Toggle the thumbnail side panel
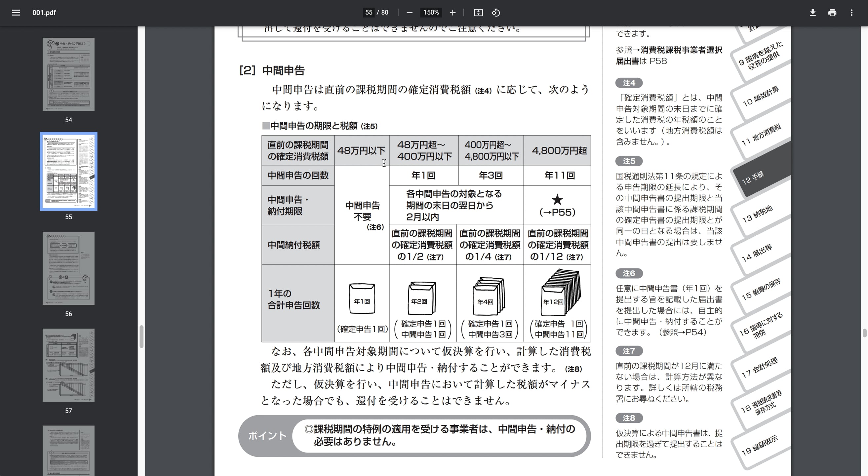 point(16,13)
